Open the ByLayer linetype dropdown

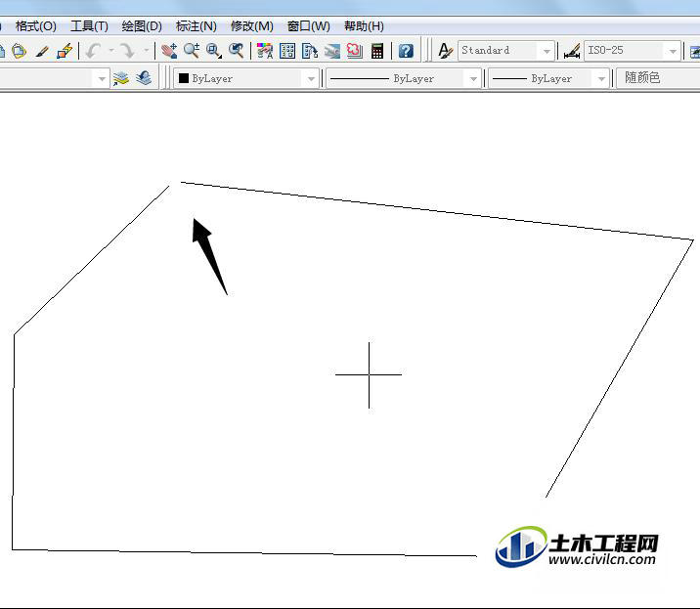pyautogui.click(x=473, y=79)
